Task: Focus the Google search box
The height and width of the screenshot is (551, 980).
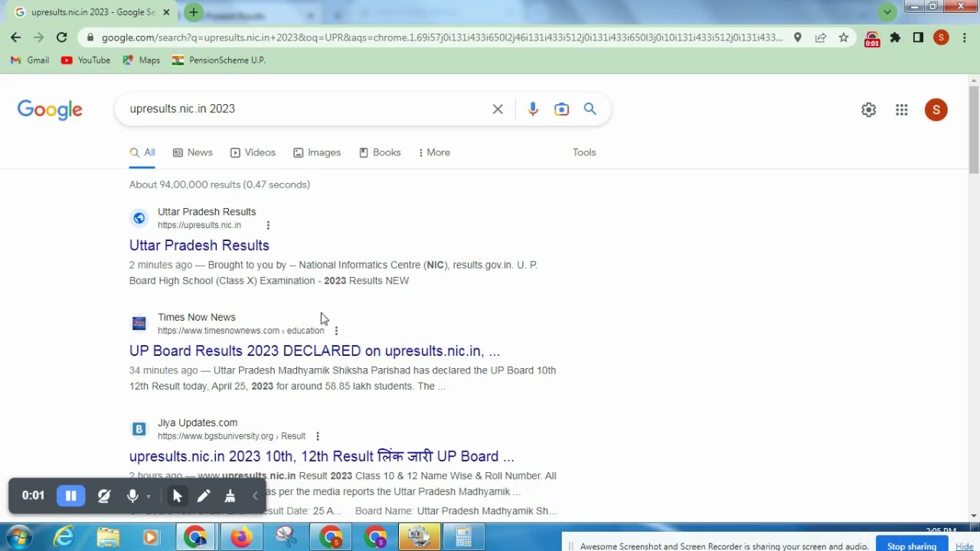Action: [306, 109]
